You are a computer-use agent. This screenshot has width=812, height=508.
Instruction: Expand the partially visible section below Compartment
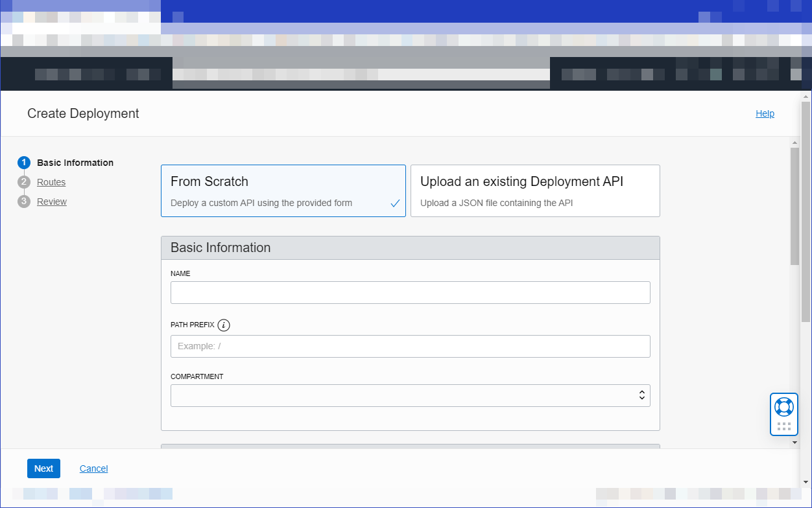(x=411, y=446)
